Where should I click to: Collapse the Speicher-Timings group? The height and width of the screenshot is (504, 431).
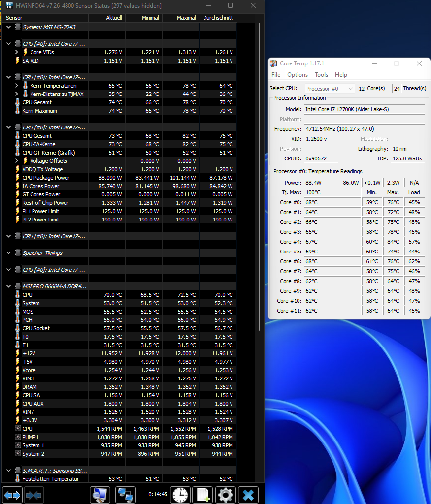pyautogui.click(x=9, y=253)
